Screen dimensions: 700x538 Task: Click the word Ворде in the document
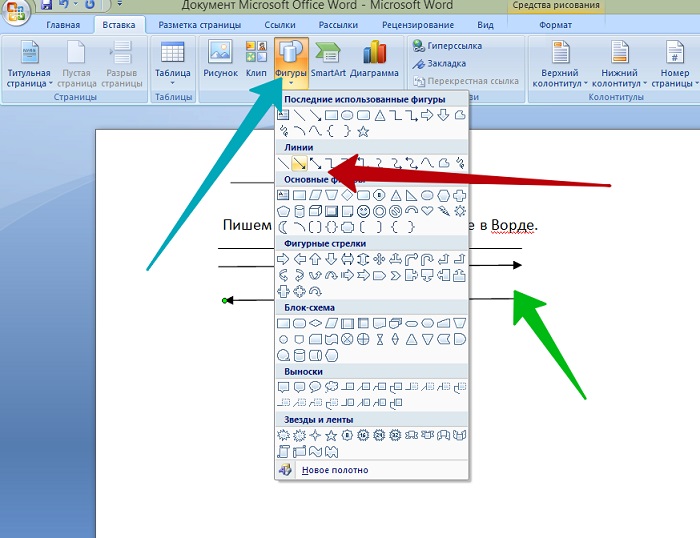pos(512,225)
